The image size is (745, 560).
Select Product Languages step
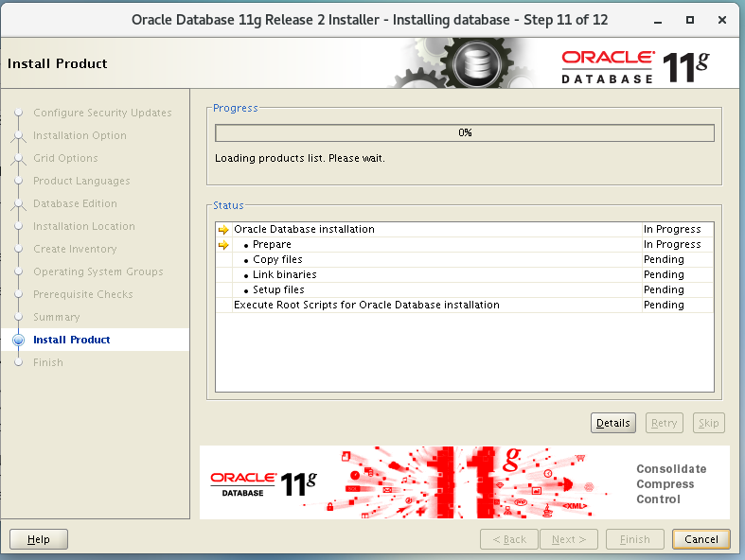tap(81, 181)
